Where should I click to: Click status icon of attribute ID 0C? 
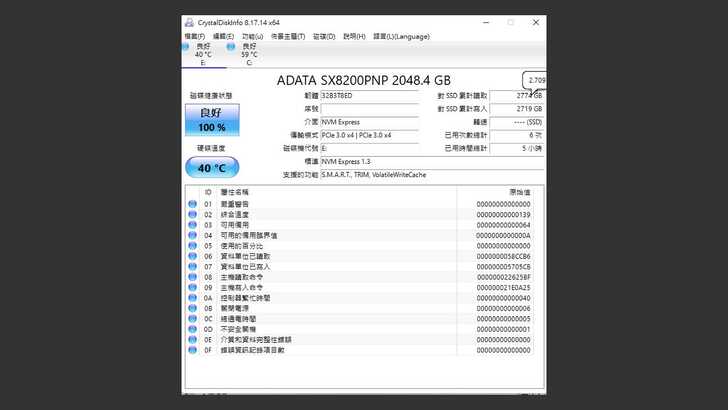193,319
